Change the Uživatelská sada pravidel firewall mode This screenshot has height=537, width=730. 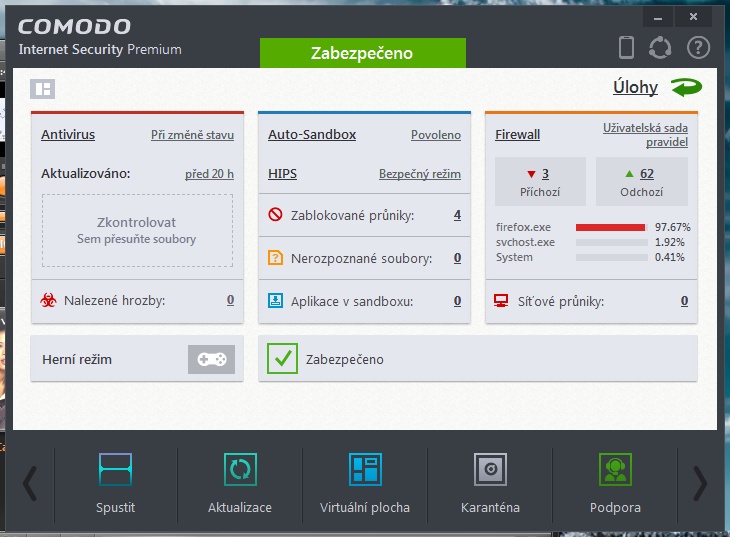click(x=645, y=135)
